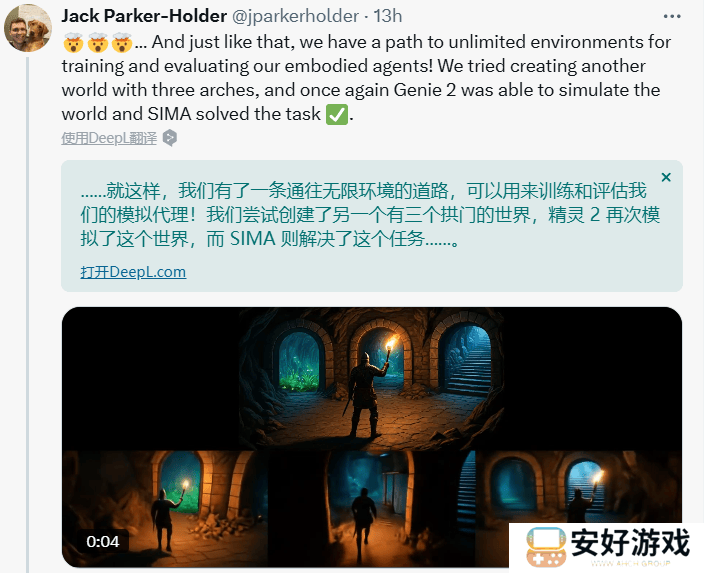Click the 安好游戏 watermark text

630,542
